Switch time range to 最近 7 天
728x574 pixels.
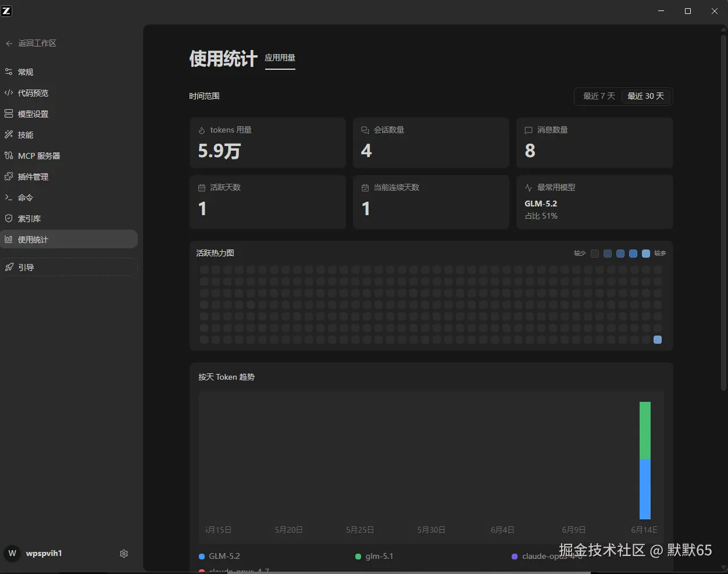pos(599,97)
